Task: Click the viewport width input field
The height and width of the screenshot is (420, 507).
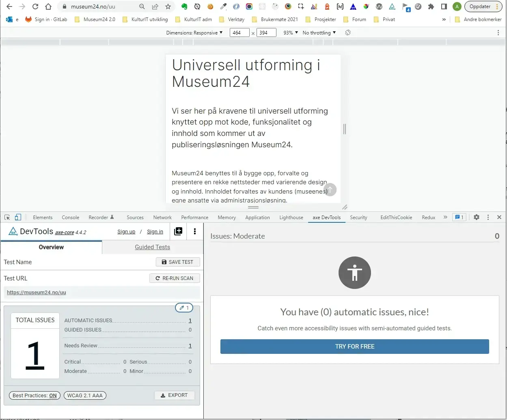Action: pos(239,33)
